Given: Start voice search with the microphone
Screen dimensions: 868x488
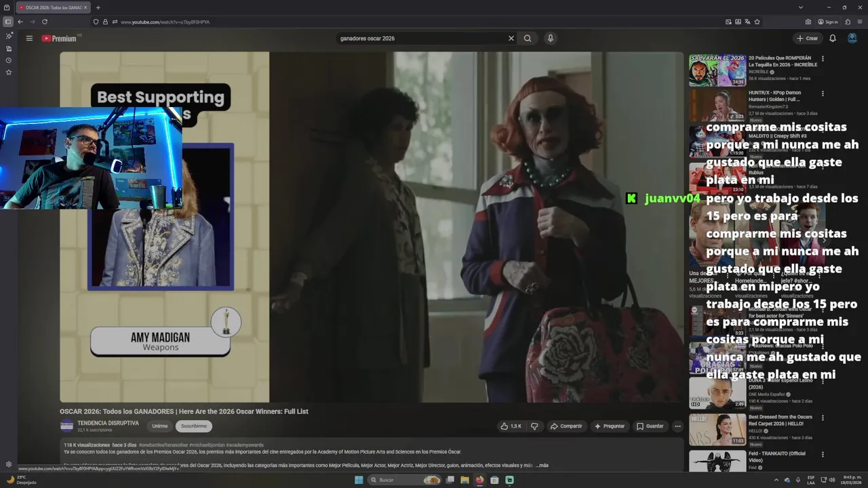Looking at the screenshot, I should click(551, 39).
